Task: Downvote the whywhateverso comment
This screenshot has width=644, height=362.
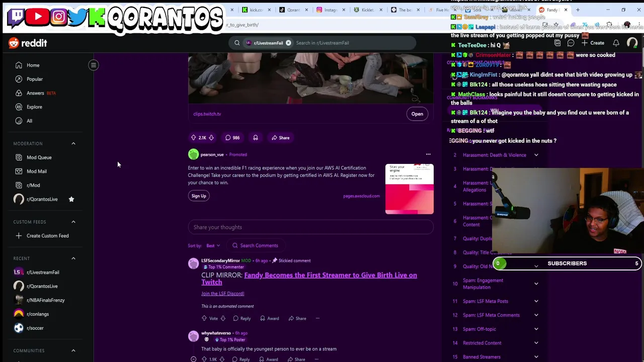Action: point(222,359)
